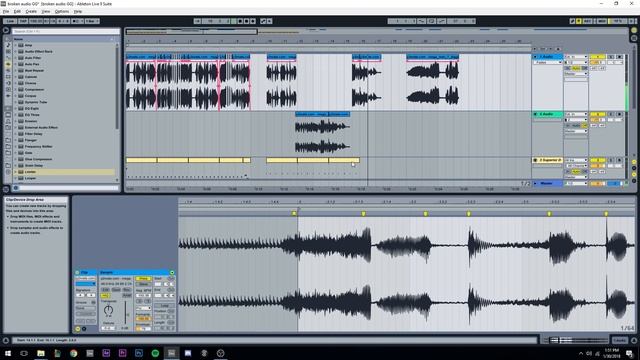Screen dimensions: 640x360
Task: Click the sample Save button
Action: (x=116, y=289)
